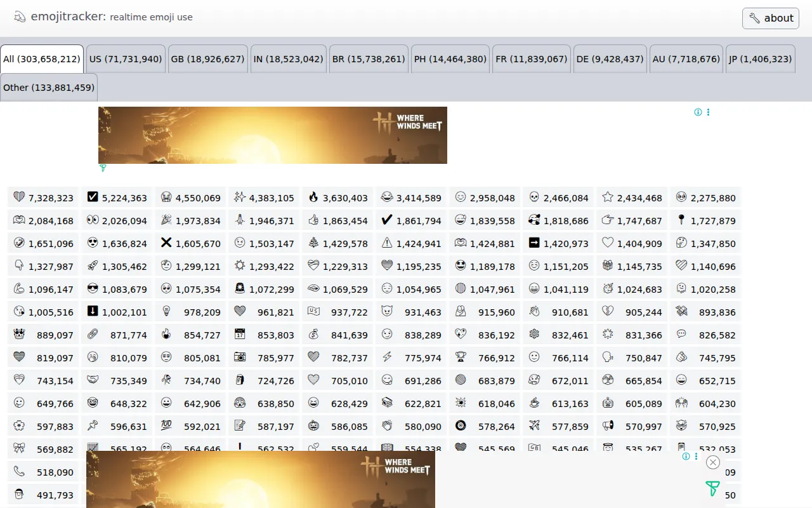Click the about button
Screen dimensions: 812x508
(770, 18)
